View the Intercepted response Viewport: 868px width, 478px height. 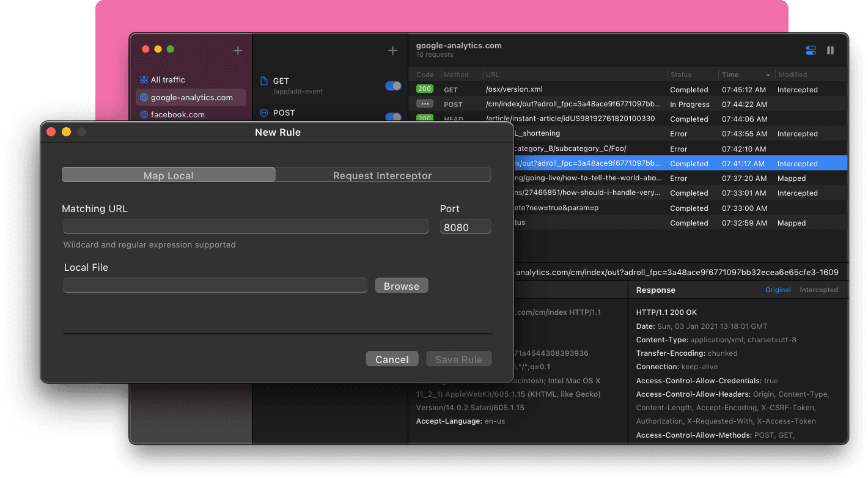[818, 290]
